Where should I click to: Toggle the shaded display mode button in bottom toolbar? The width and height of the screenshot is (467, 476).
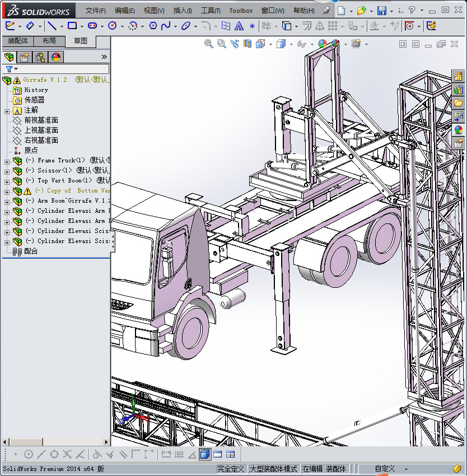coord(204,454)
